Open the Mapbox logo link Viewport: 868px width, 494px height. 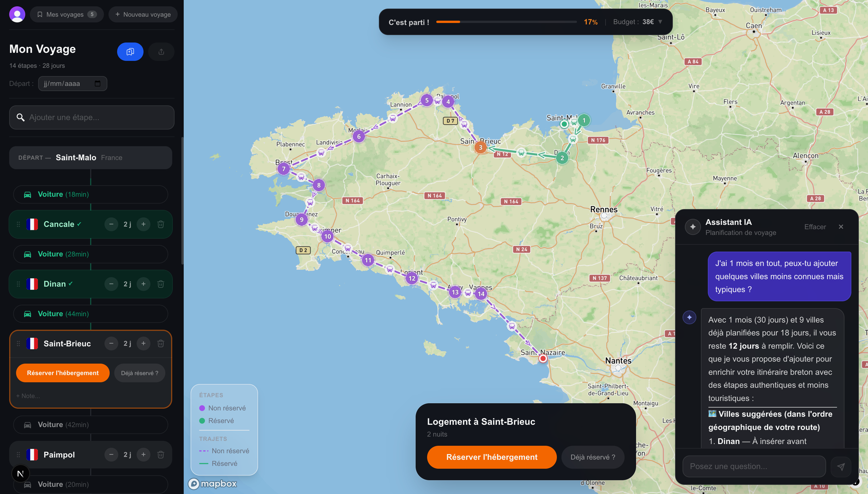213,483
